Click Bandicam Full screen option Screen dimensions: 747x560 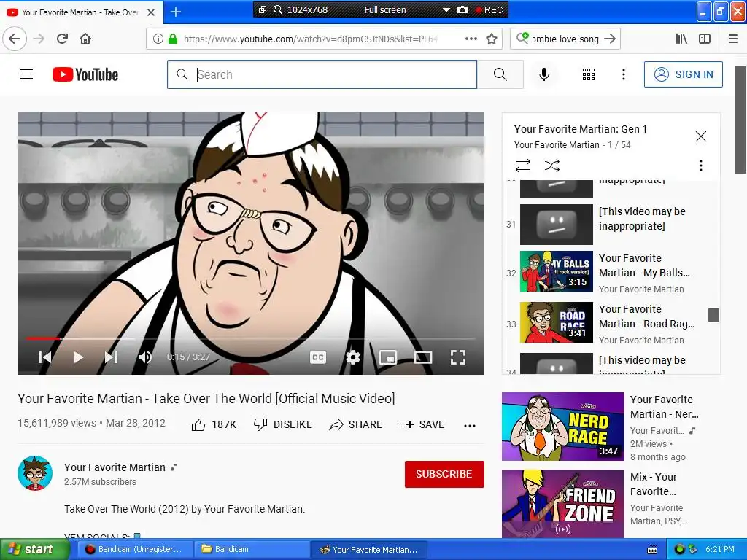[385, 9]
